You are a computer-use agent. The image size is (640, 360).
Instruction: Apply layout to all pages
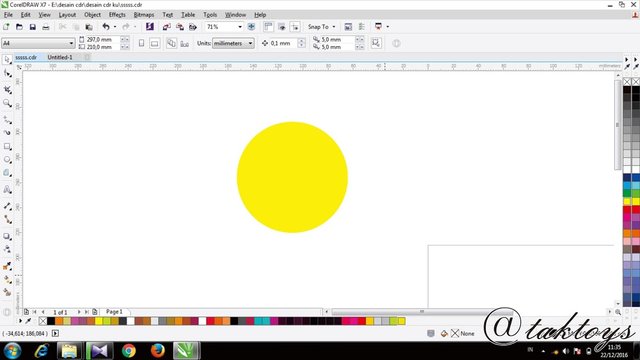(171, 43)
